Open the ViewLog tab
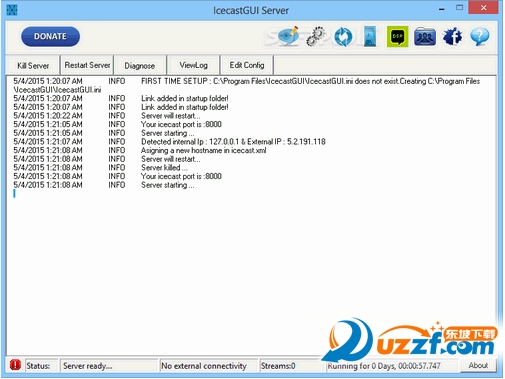505x379 pixels. tap(193, 65)
